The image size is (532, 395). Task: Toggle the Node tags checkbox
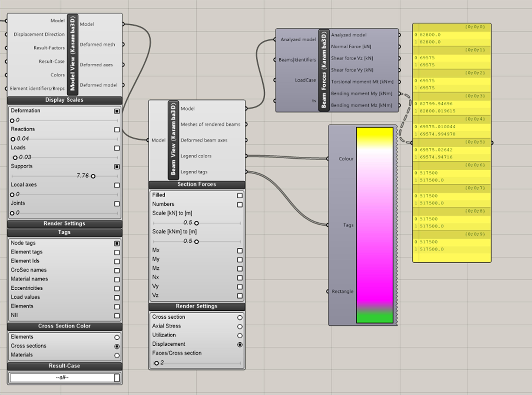tap(117, 243)
